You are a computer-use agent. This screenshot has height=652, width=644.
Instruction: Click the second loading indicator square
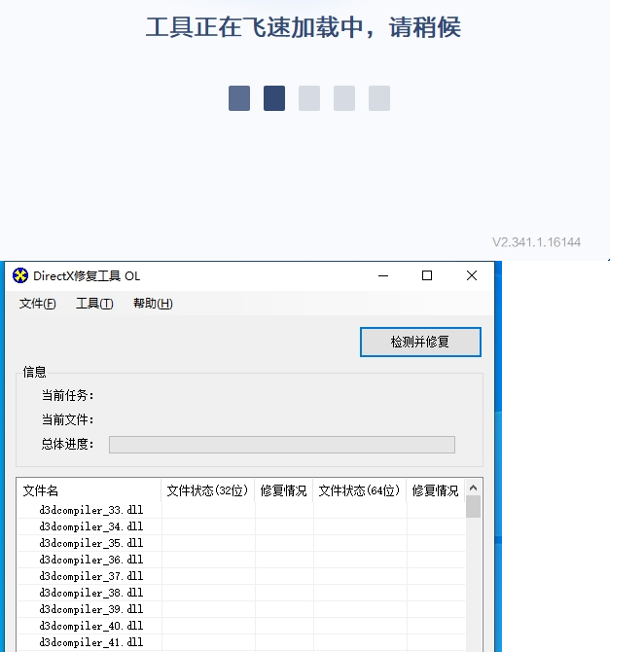274,98
